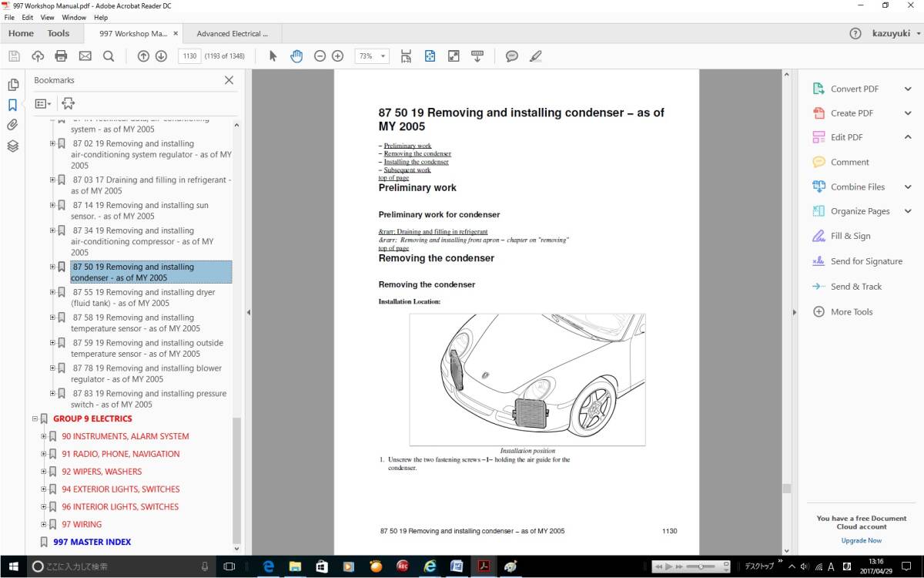The height and width of the screenshot is (578, 924).
Task: Open the Page Thumbnails panel icon
Action: [x=12, y=85]
